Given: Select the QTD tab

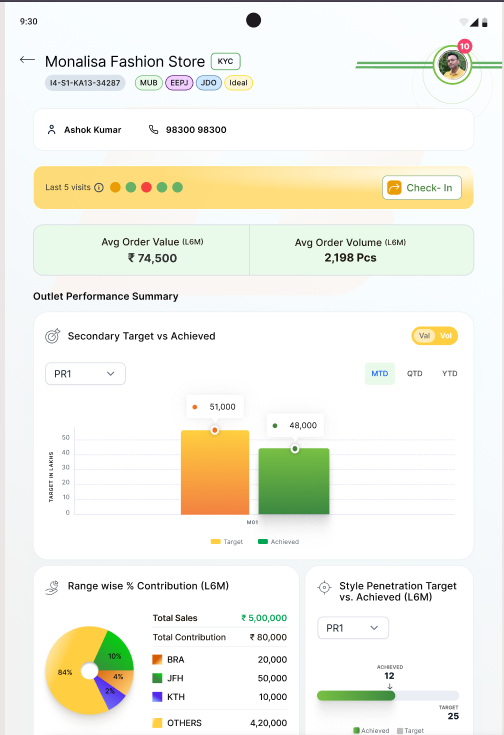Looking at the screenshot, I should click(x=414, y=374).
